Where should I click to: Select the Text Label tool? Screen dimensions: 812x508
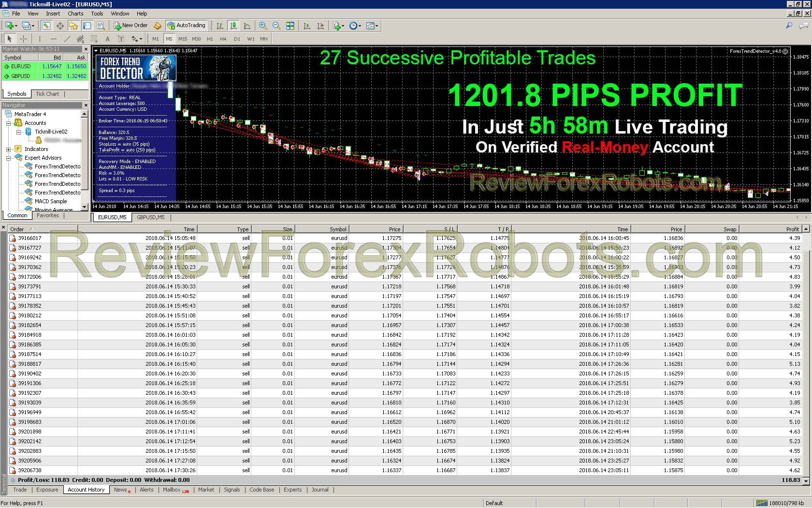pos(121,39)
